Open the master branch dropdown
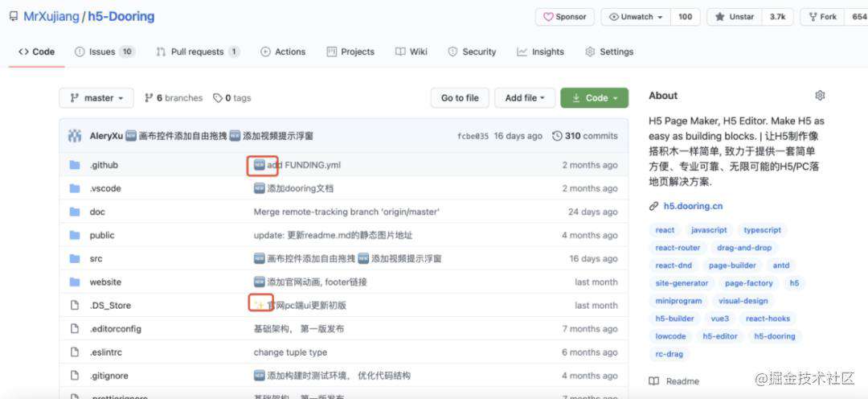The height and width of the screenshot is (399, 868). tap(96, 98)
